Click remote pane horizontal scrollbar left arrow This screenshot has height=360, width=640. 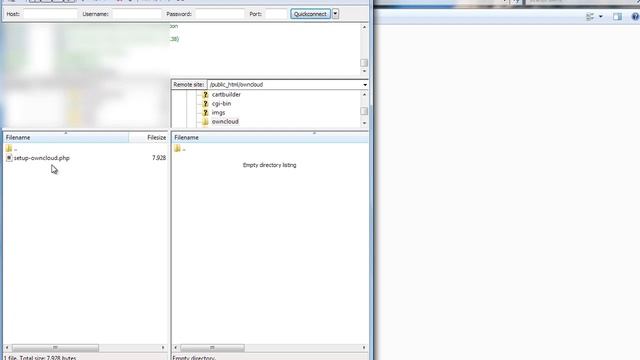click(176, 348)
